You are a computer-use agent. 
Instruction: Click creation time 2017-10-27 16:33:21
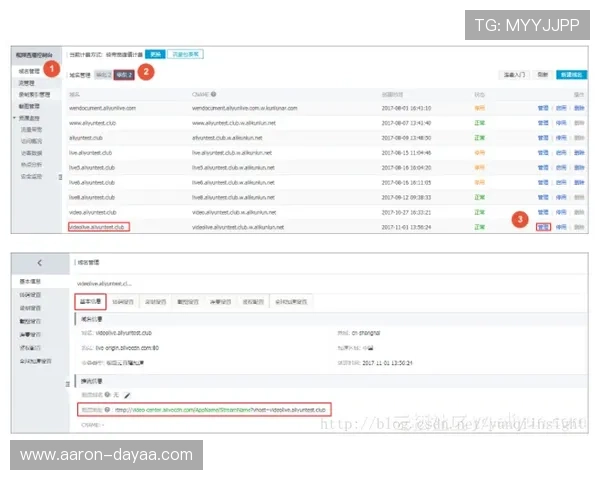coord(406,212)
